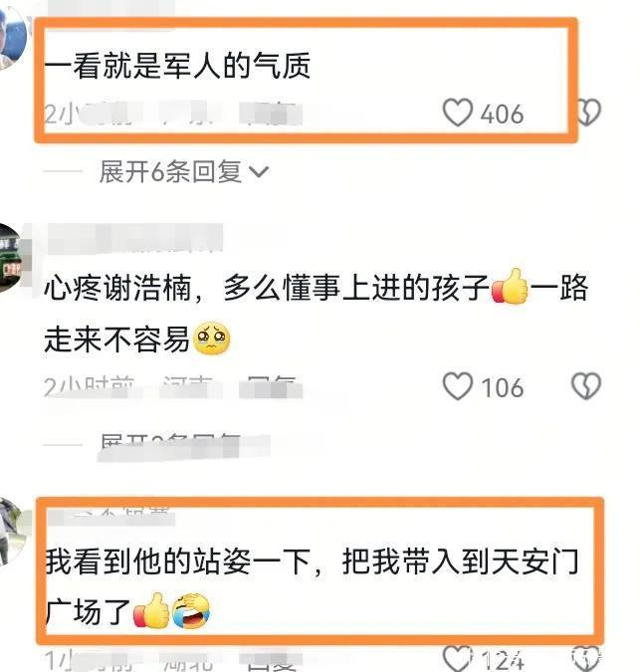Dislike the 心疼谢浩楠 comment via broken heart

(586, 386)
